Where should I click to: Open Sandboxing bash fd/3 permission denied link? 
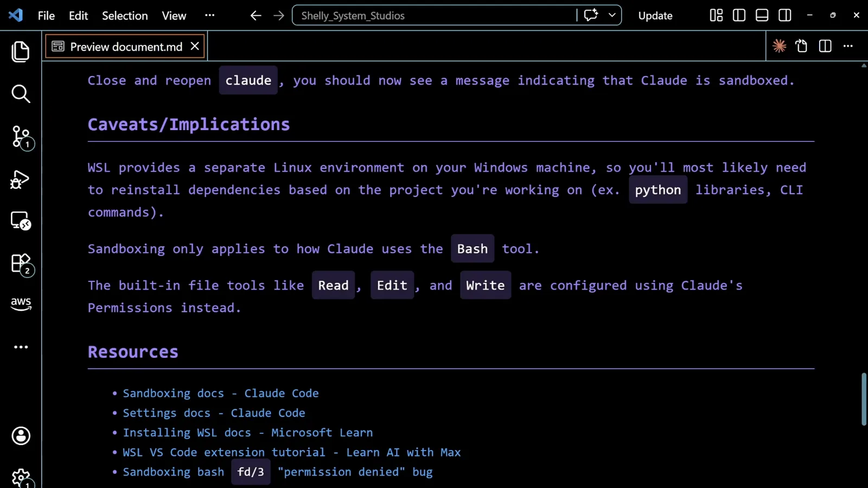tap(278, 472)
